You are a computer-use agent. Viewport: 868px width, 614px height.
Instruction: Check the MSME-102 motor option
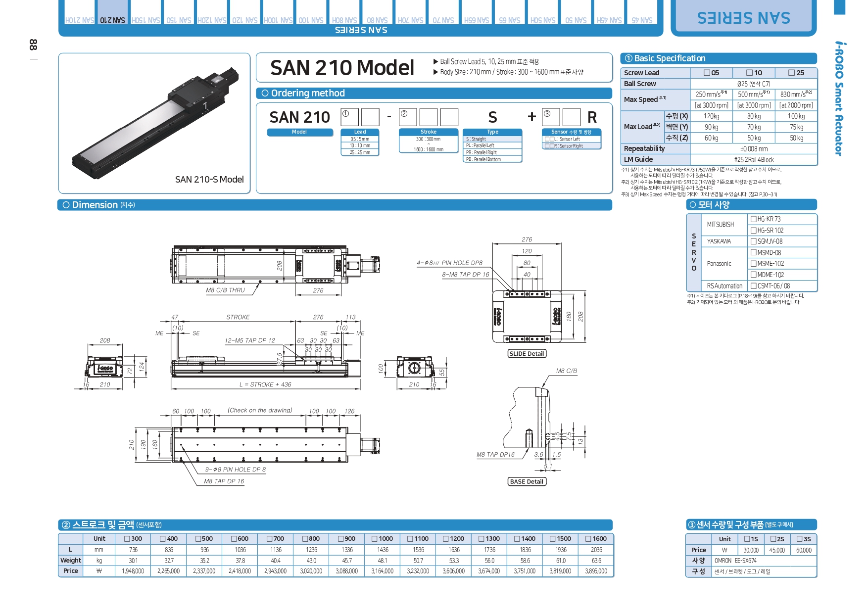point(754,264)
